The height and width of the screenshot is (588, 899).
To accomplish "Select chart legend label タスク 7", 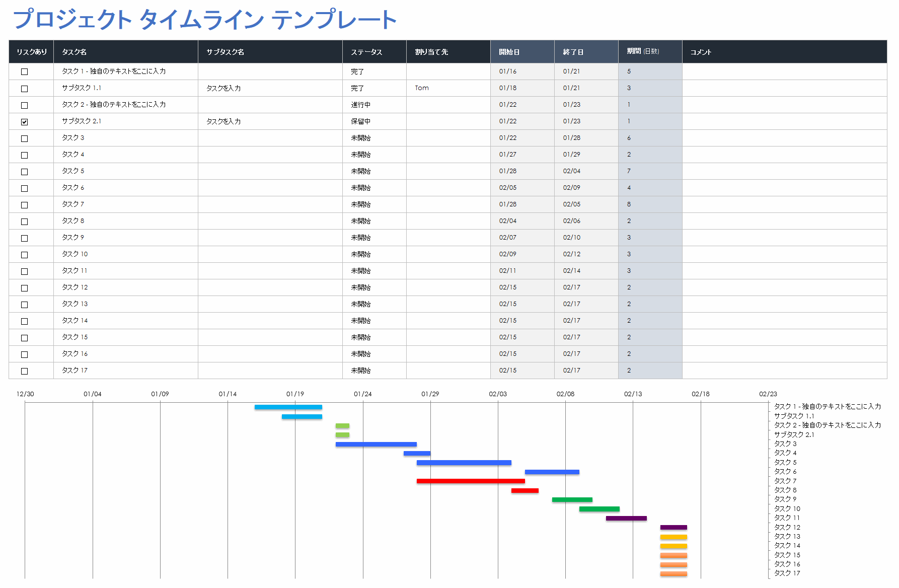I will pos(785,481).
